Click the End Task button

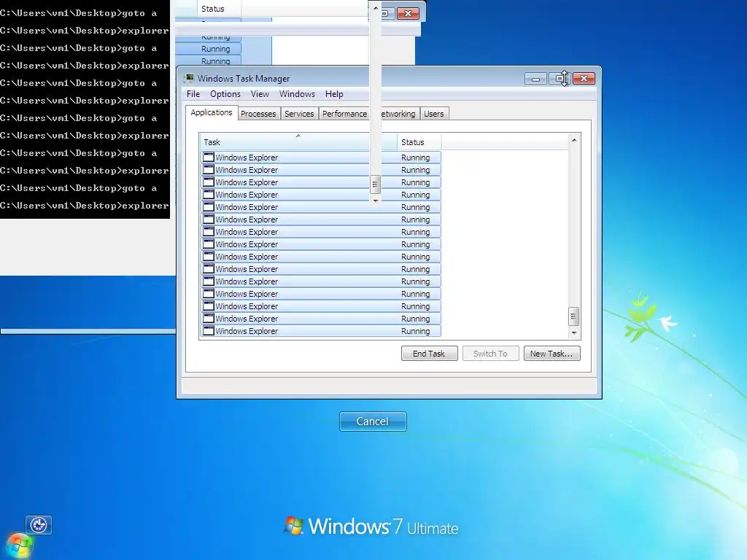click(429, 354)
